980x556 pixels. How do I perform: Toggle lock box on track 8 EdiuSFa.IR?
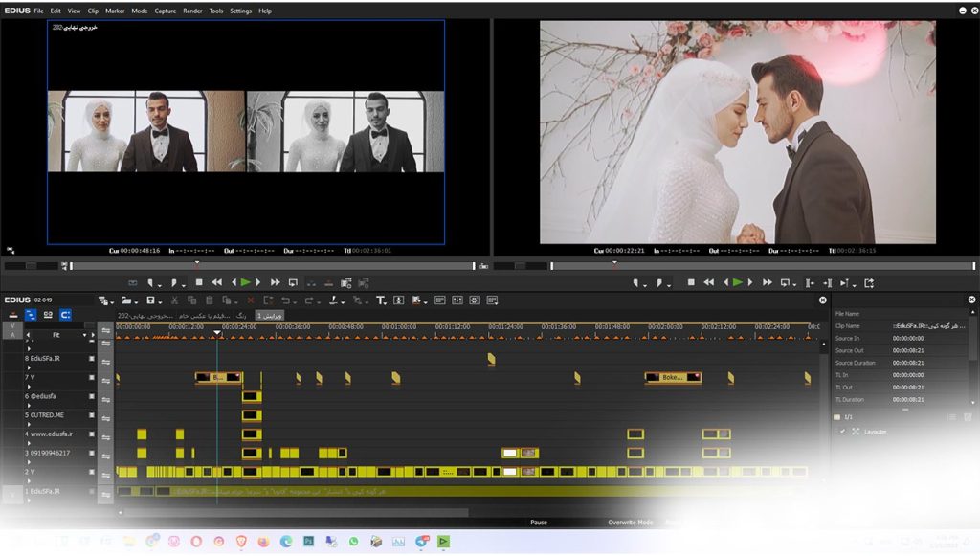coord(92,359)
